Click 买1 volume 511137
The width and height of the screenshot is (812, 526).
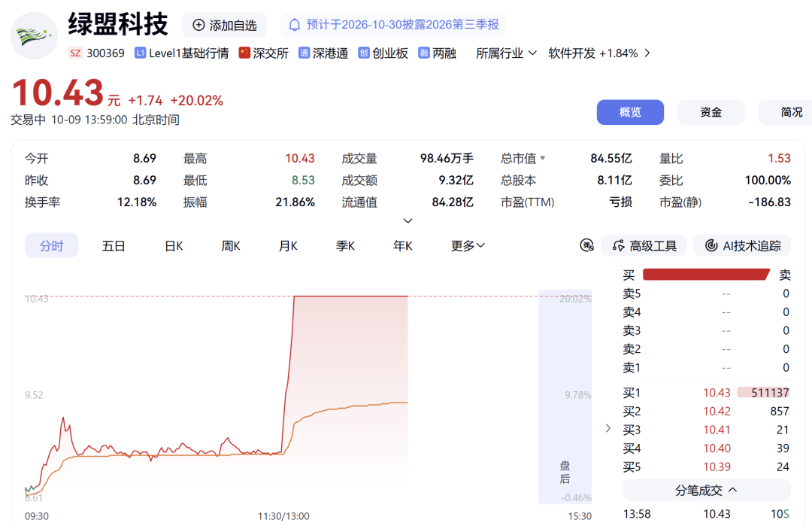tap(770, 393)
